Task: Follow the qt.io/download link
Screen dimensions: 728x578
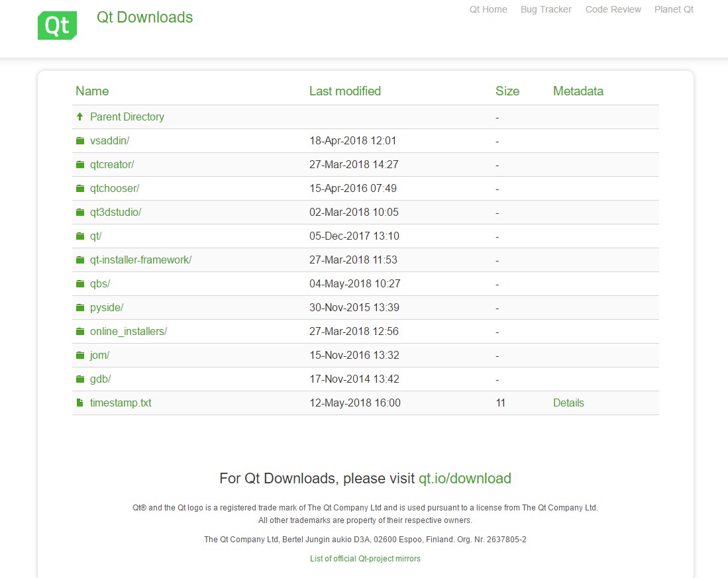Action: coord(465,478)
